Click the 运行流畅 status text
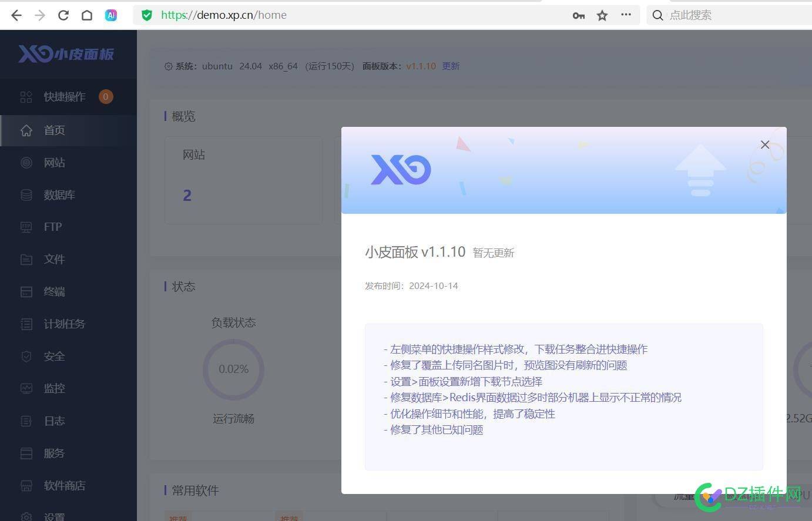The width and height of the screenshot is (812, 521). [x=234, y=419]
